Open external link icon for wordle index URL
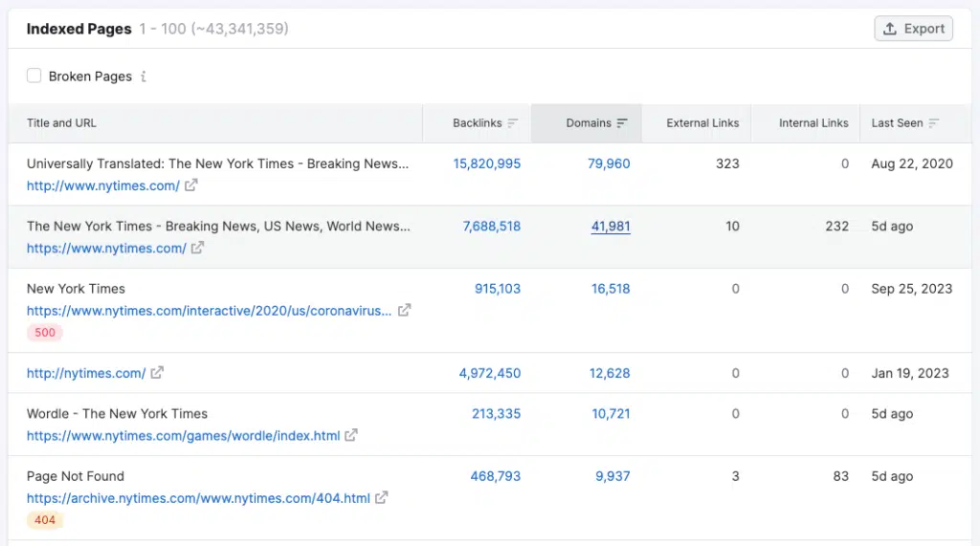 351,435
